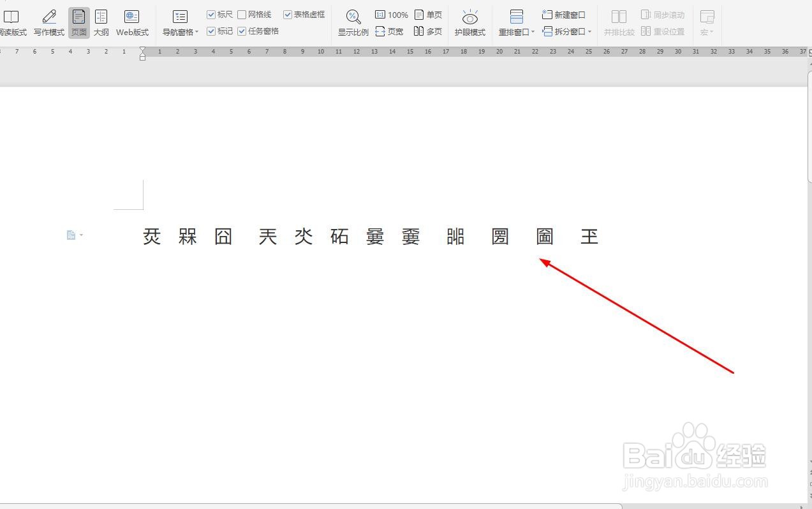Click synchronous scrolling (同步滚动)
Viewport: 812px width, 509px height.
pos(663,15)
